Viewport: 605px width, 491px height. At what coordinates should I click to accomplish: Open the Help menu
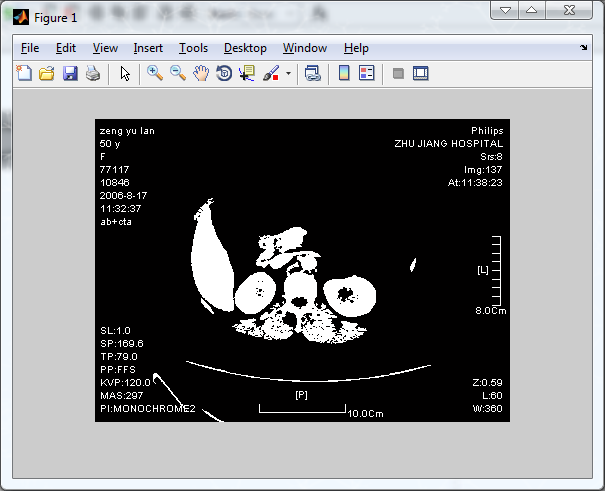click(x=356, y=48)
